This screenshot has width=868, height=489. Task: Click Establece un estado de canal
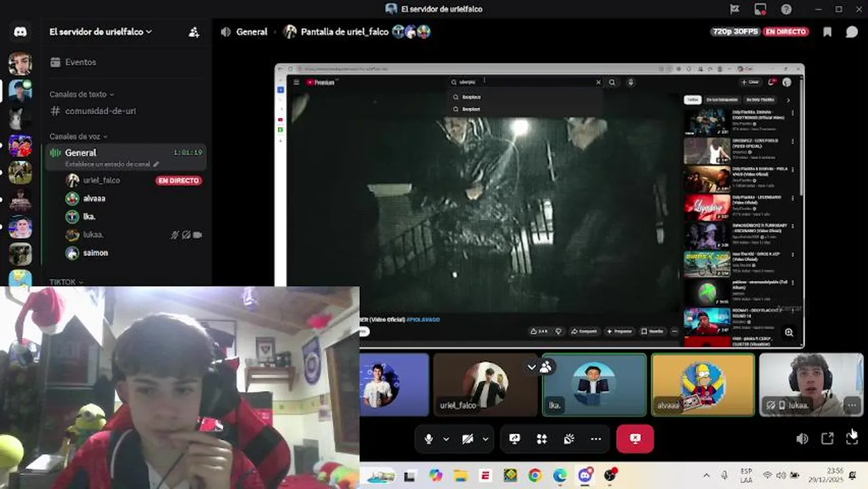click(108, 164)
